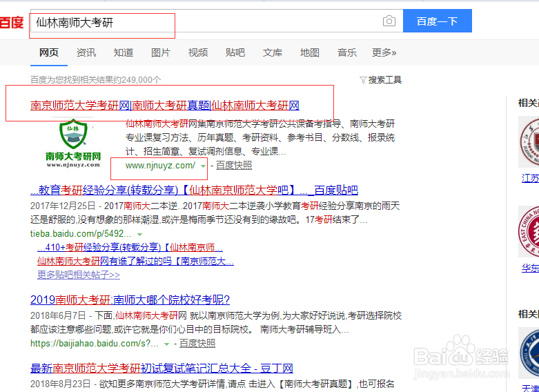The width and height of the screenshot is (539, 392).
Task: Open 搜索工具 filter options
Action: pyautogui.click(x=380, y=80)
